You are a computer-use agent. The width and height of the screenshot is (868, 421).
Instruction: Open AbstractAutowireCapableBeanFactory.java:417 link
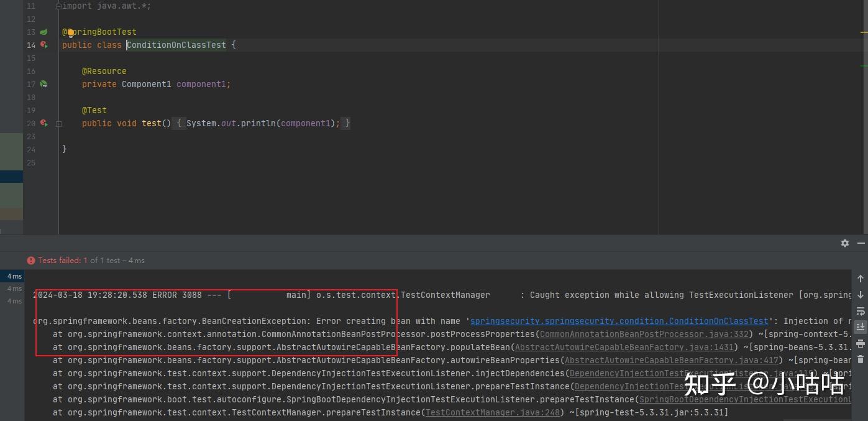(672, 360)
